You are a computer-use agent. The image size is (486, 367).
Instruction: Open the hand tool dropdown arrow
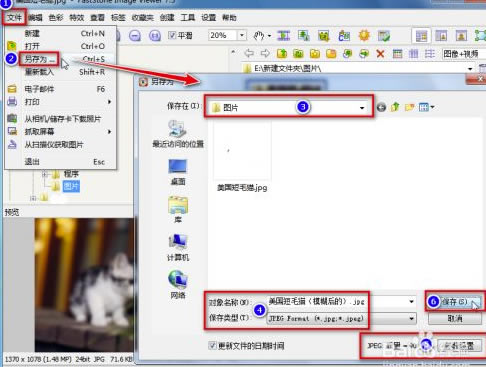tap(269, 36)
